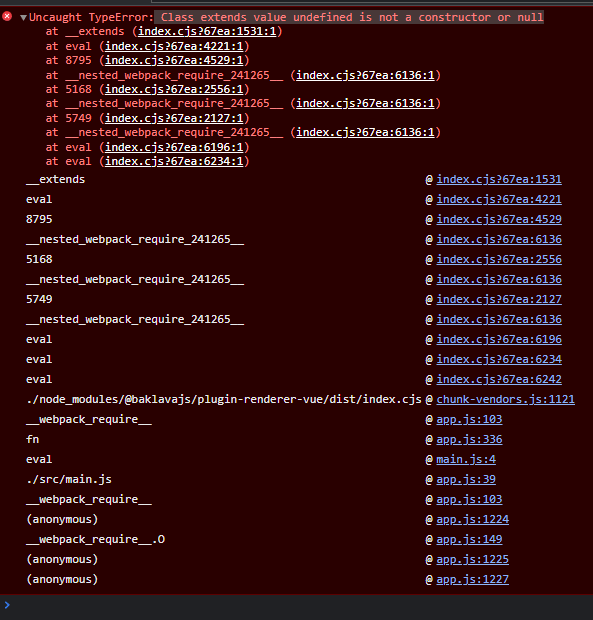
Task: Select the 8795 call frame name
Action: (x=39, y=219)
